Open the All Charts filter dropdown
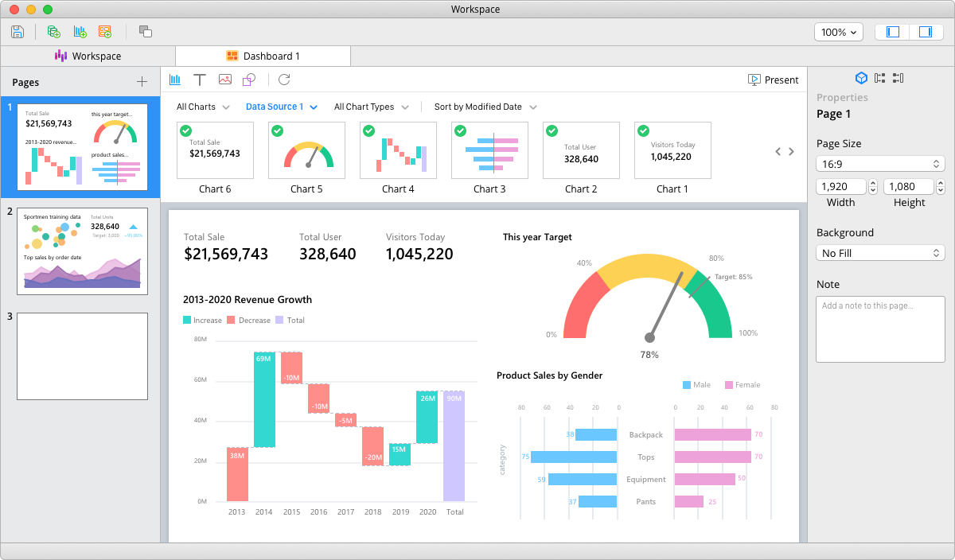 click(203, 107)
